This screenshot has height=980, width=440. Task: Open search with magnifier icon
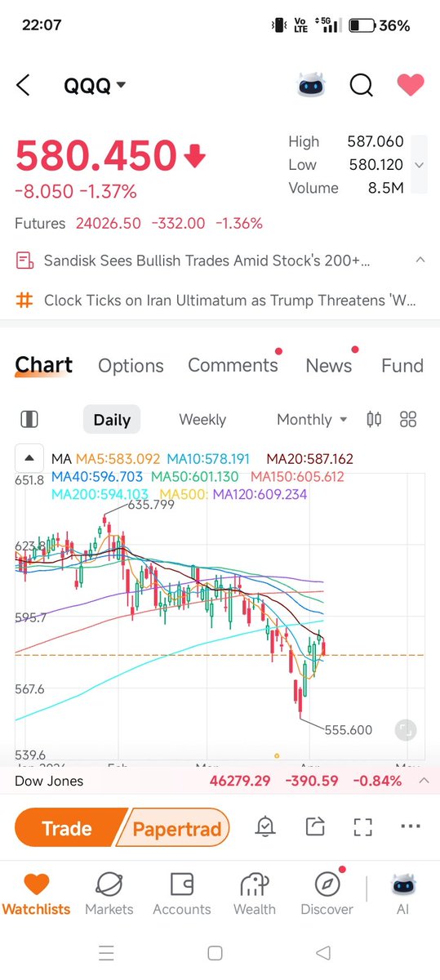point(361,85)
